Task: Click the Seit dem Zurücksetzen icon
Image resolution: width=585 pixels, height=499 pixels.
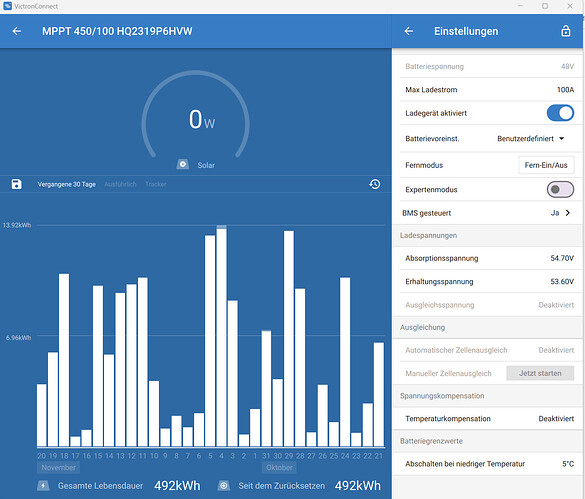Action: tap(224, 486)
